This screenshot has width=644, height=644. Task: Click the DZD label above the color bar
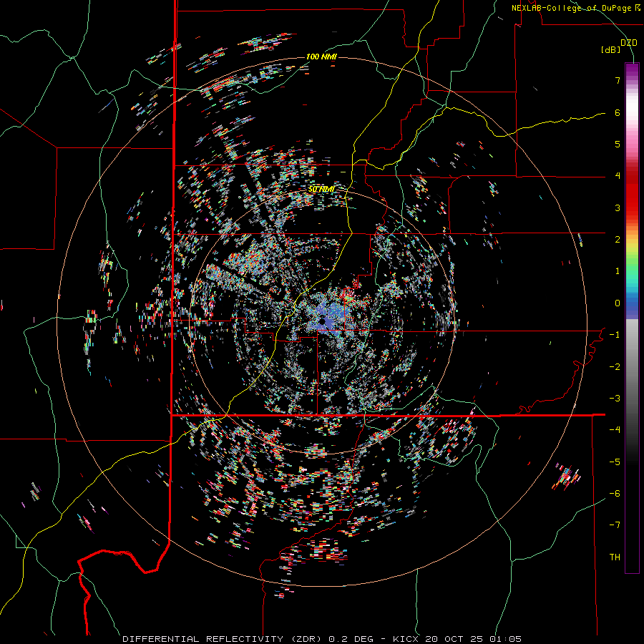629,43
